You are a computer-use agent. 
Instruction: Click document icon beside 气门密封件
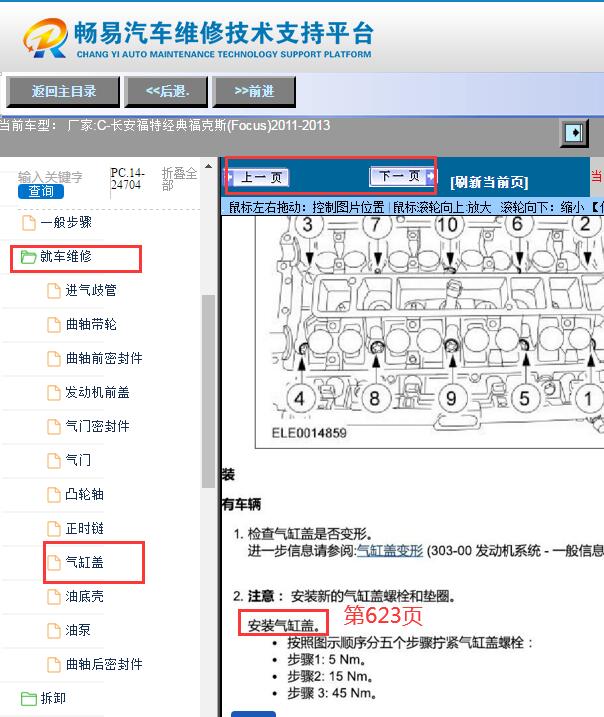point(54,427)
